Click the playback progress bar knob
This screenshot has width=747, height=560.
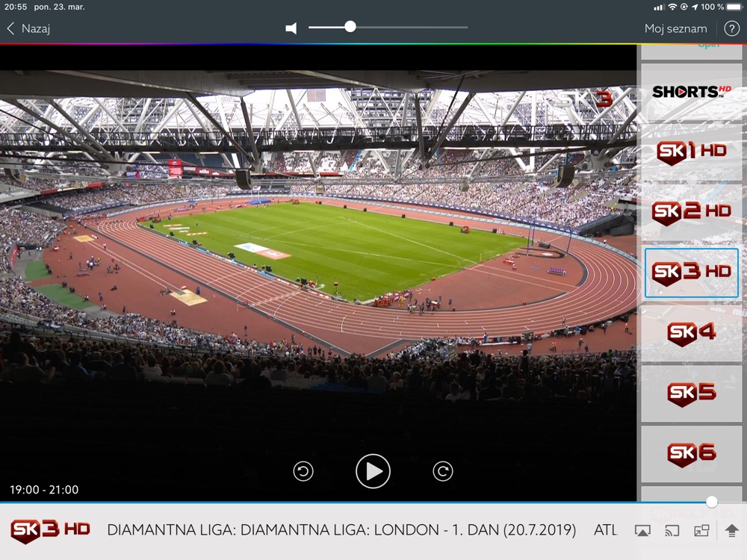tap(712, 502)
